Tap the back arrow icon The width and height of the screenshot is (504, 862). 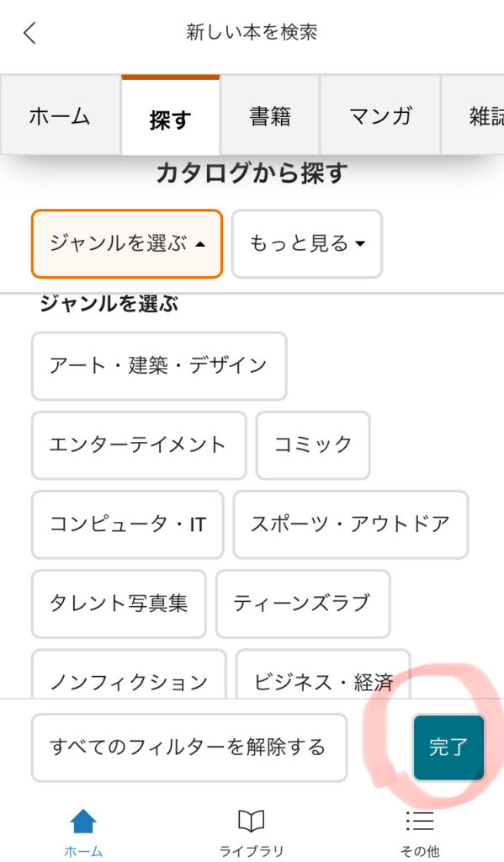point(29,33)
